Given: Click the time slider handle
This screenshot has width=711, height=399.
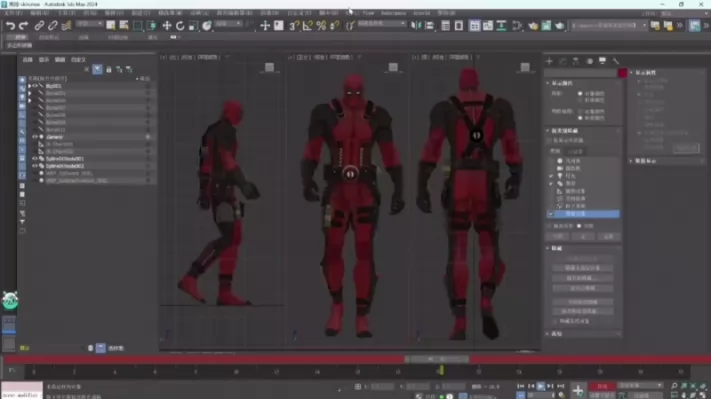Looking at the screenshot, I should pyautogui.click(x=437, y=359).
